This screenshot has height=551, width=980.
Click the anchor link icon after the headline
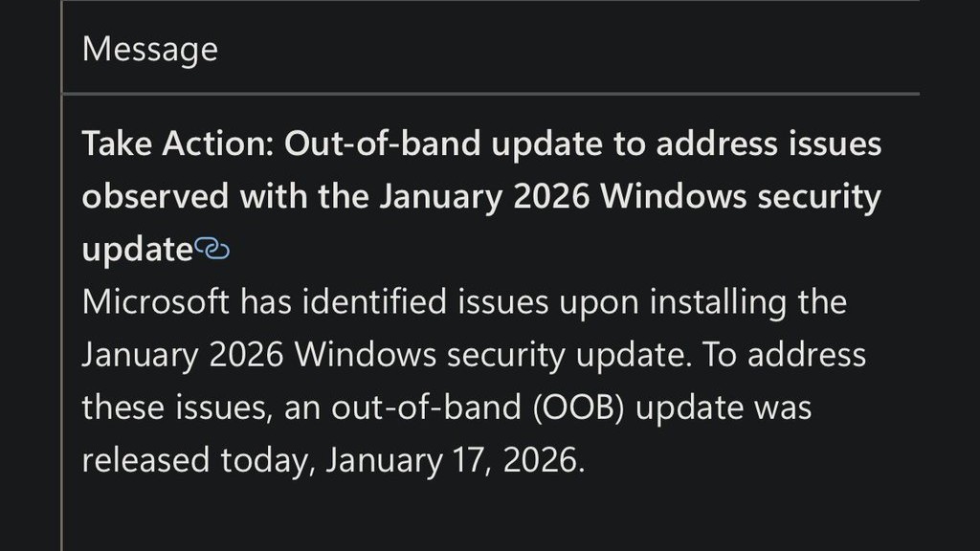[x=212, y=250]
